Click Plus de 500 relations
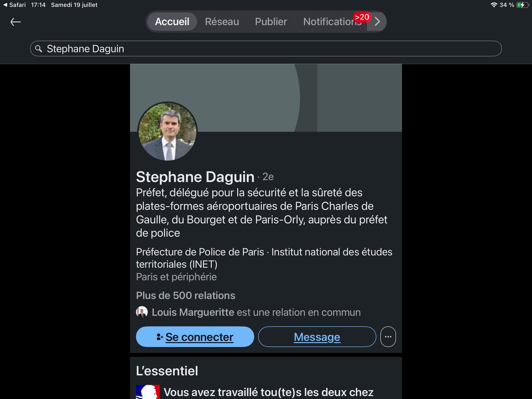This screenshot has height=399, width=532. click(x=186, y=296)
